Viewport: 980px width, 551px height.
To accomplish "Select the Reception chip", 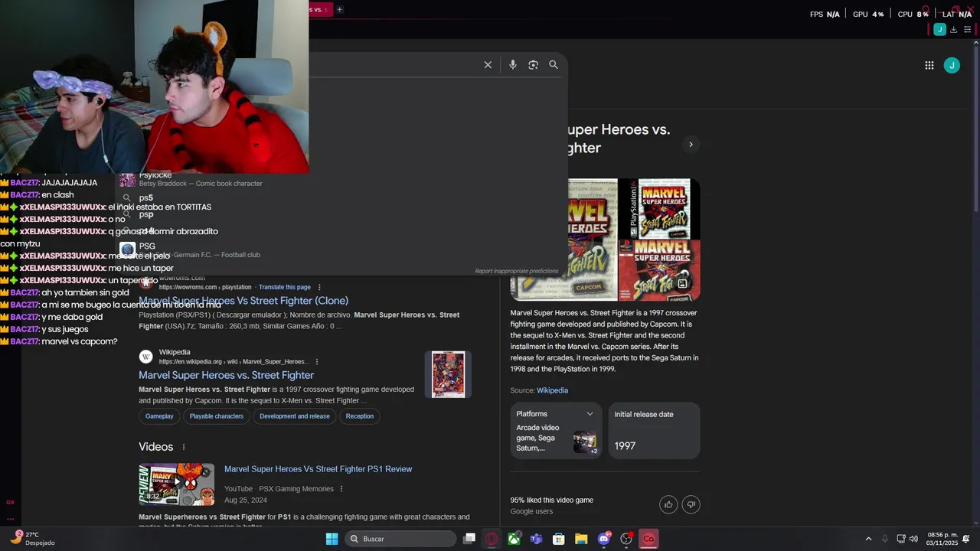I will click(x=360, y=416).
